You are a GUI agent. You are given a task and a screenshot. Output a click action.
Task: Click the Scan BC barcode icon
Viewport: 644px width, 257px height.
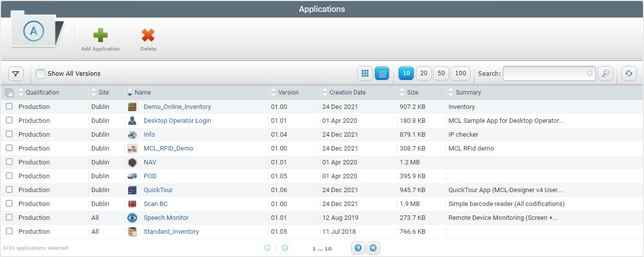point(132,204)
